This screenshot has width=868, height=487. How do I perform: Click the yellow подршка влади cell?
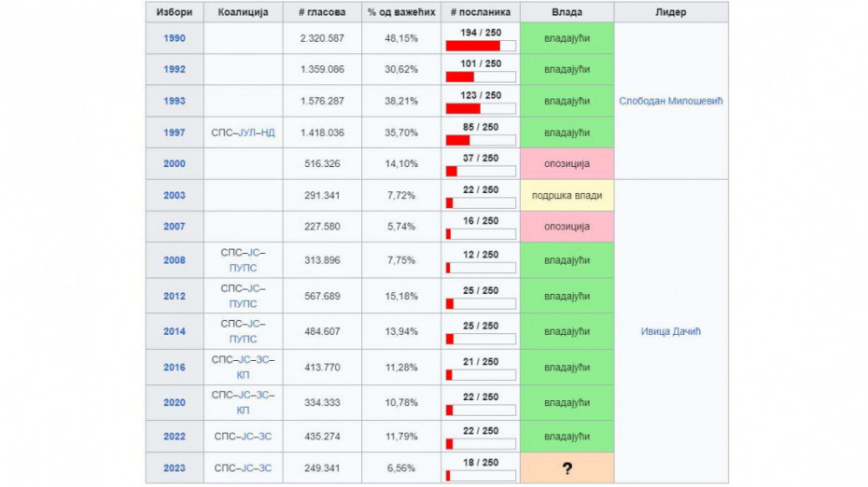point(567,195)
